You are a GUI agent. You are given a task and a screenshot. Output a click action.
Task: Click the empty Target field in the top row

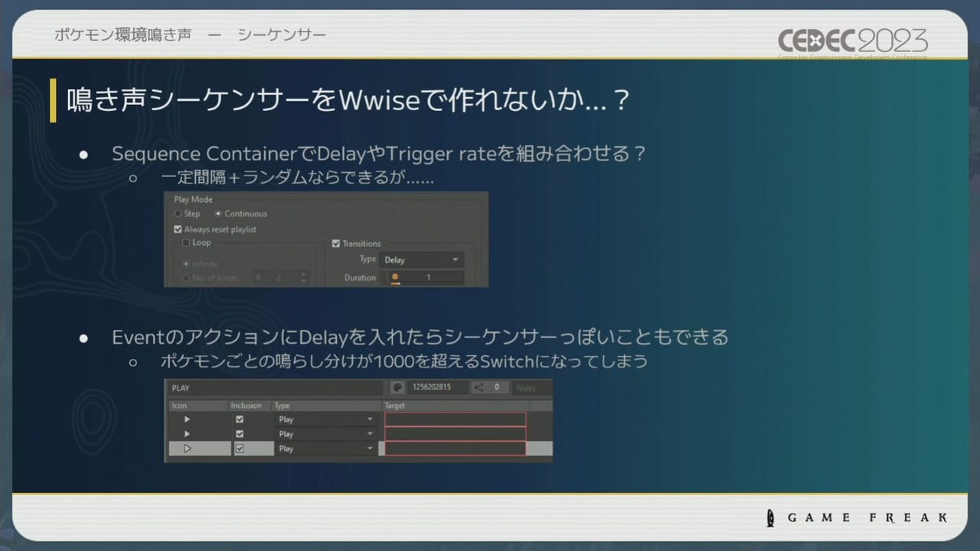pyautogui.click(x=456, y=419)
